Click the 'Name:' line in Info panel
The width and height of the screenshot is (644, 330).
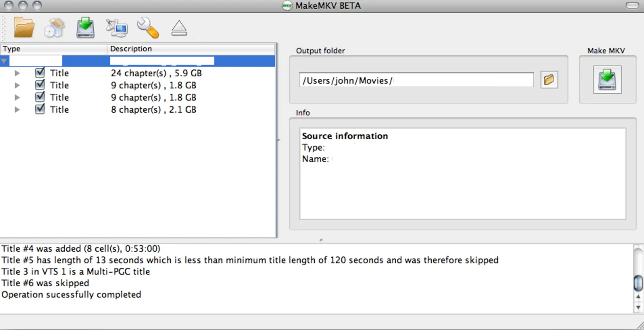[315, 159]
